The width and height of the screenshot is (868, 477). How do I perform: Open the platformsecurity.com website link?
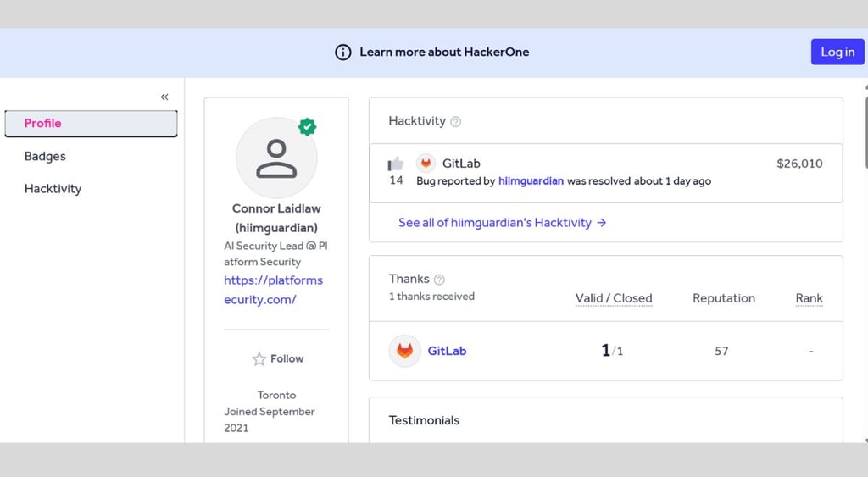tap(274, 290)
